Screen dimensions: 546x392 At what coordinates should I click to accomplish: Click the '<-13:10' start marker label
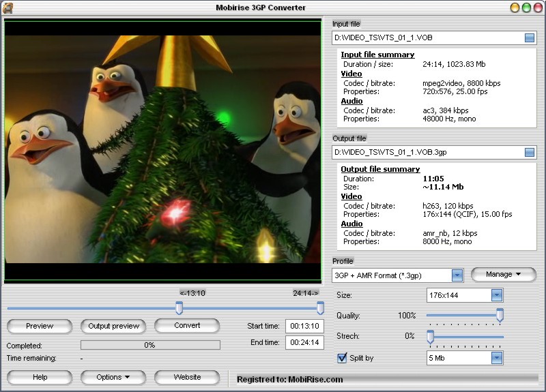[x=192, y=293]
